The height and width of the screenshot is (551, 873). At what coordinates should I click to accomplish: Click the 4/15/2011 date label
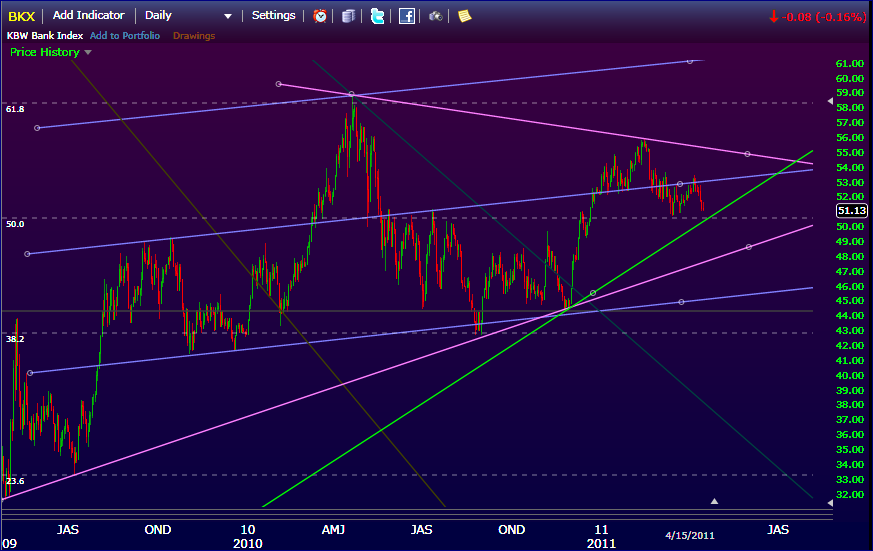[x=690, y=535]
